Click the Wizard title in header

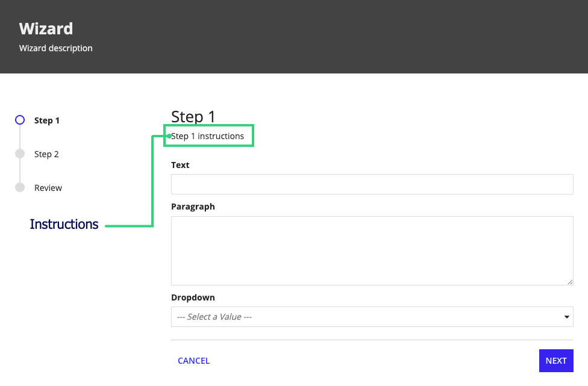(x=46, y=28)
